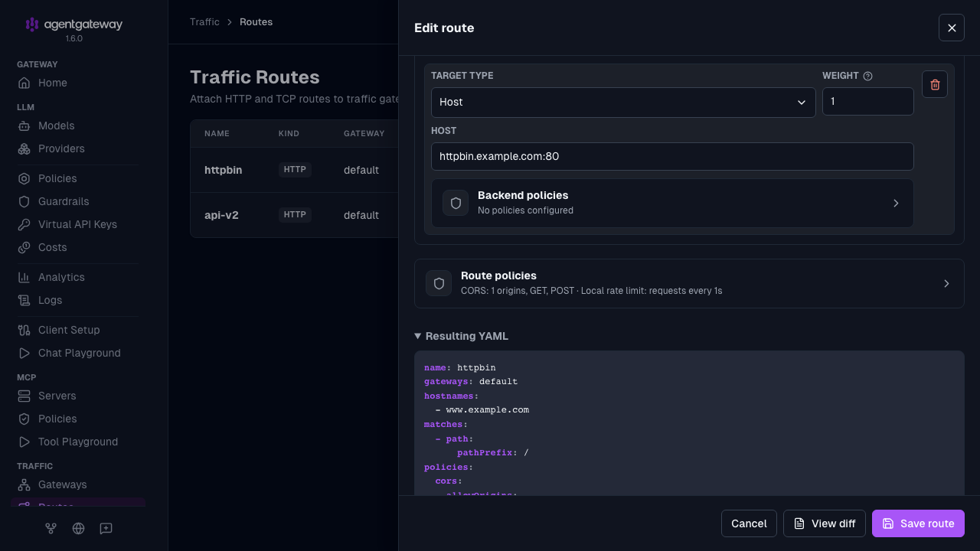The height and width of the screenshot is (551, 980).
Task: Open Home in the sidebar
Action: [78, 83]
